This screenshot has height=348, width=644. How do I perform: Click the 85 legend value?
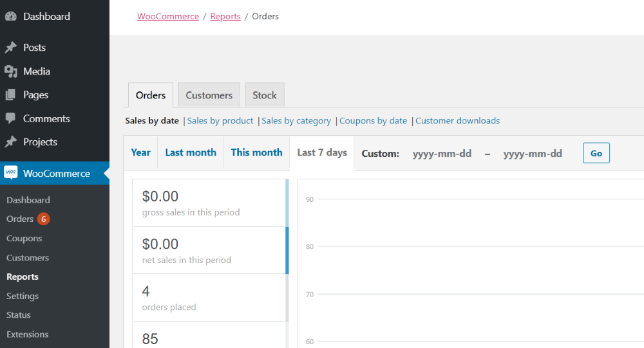tap(150, 339)
